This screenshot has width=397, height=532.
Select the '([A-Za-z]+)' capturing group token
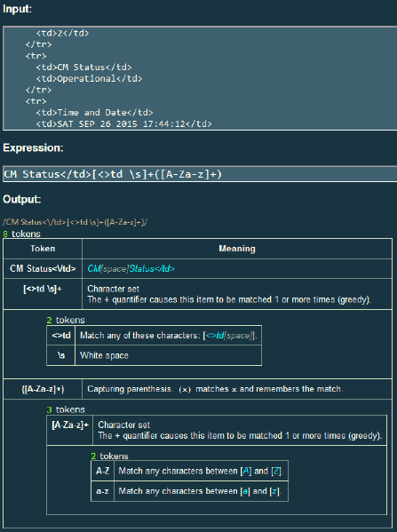click(43, 389)
